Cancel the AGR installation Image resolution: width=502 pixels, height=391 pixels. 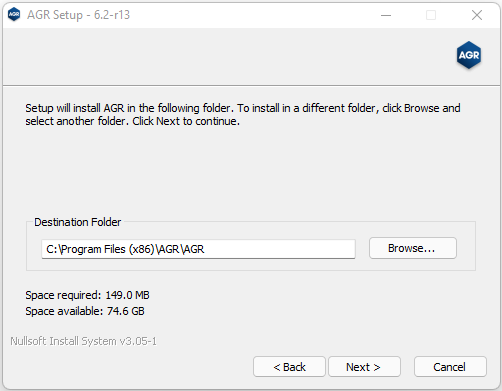[x=450, y=367]
